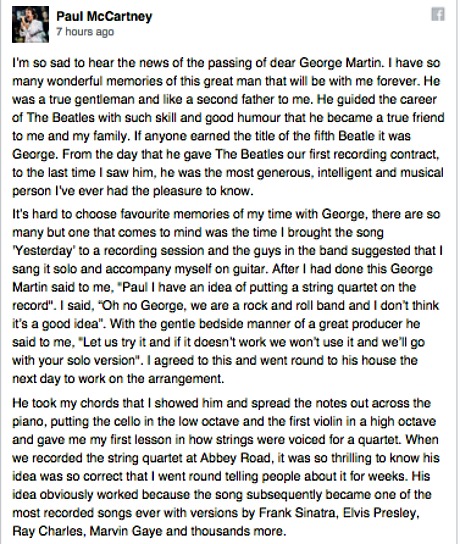Screen dimensions: 460x544
Task: Click the paragraph beginning 'It's hard to choose'
Action: (x=227, y=296)
